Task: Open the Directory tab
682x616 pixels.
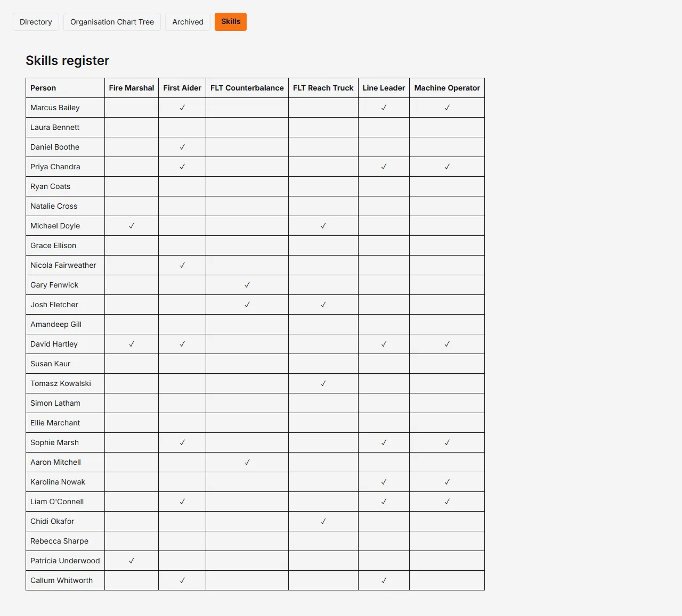Action: tap(36, 22)
